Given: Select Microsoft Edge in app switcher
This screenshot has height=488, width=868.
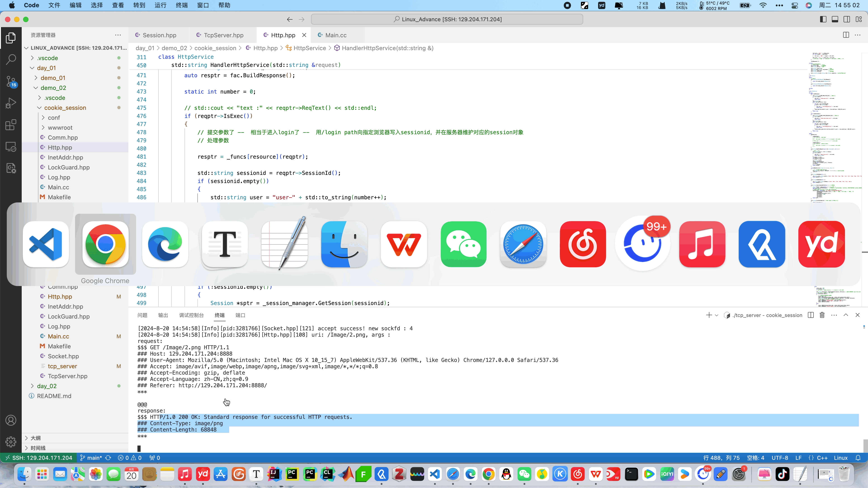Looking at the screenshot, I should pyautogui.click(x=165, y=244).
